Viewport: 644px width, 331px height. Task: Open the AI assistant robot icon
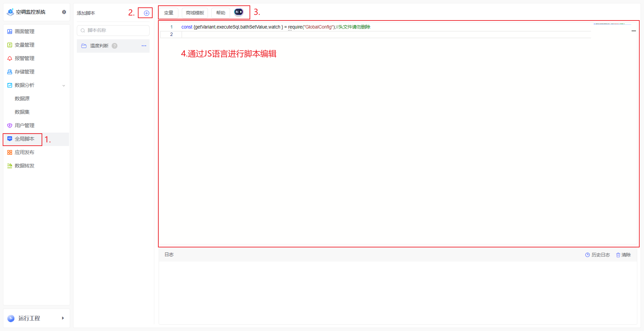[x=238, y=12]
